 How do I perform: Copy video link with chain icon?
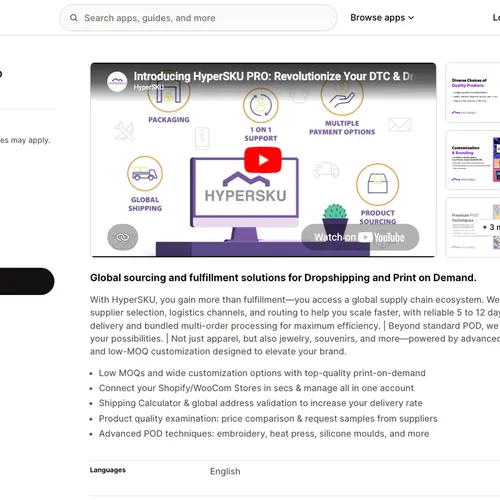pyautogui.click(x=123, y=237)
